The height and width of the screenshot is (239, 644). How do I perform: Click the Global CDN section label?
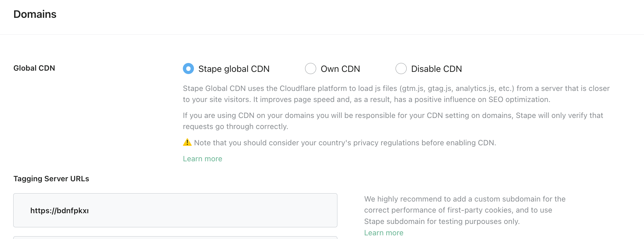34,68
